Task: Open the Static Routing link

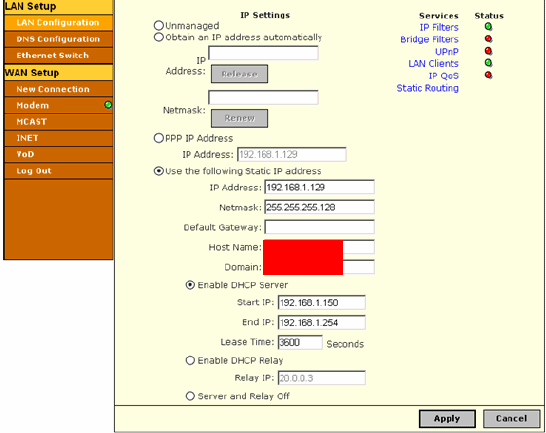Action: coord(428,88)
